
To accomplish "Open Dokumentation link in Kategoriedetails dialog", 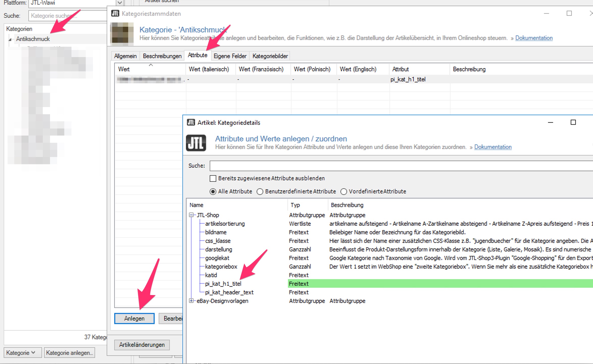I will (x=493, y=147).
